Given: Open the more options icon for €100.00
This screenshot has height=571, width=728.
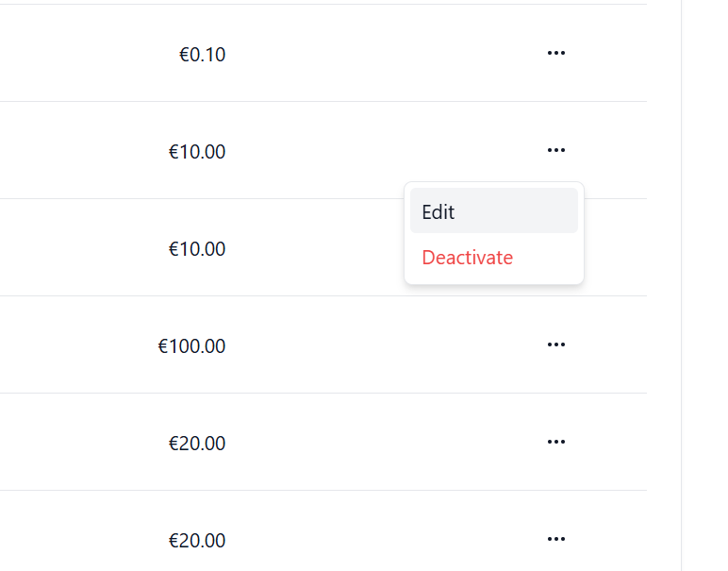Looking at the screenshot, I should (556, 344).
